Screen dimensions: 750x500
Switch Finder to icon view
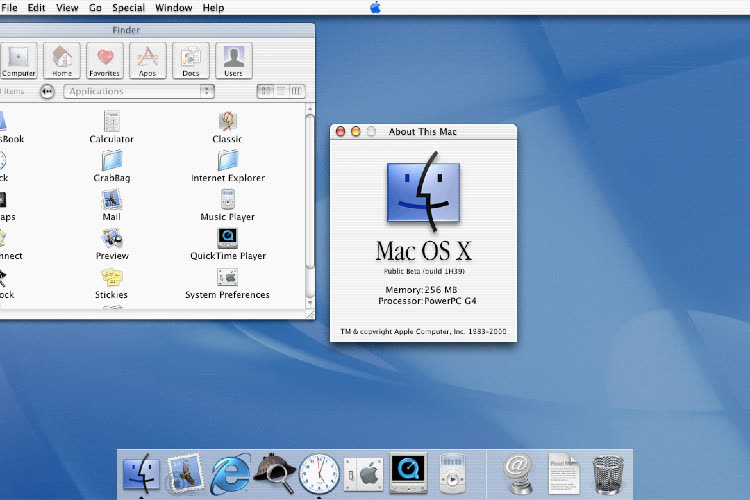pyautogui.click(x=265, y=91)
